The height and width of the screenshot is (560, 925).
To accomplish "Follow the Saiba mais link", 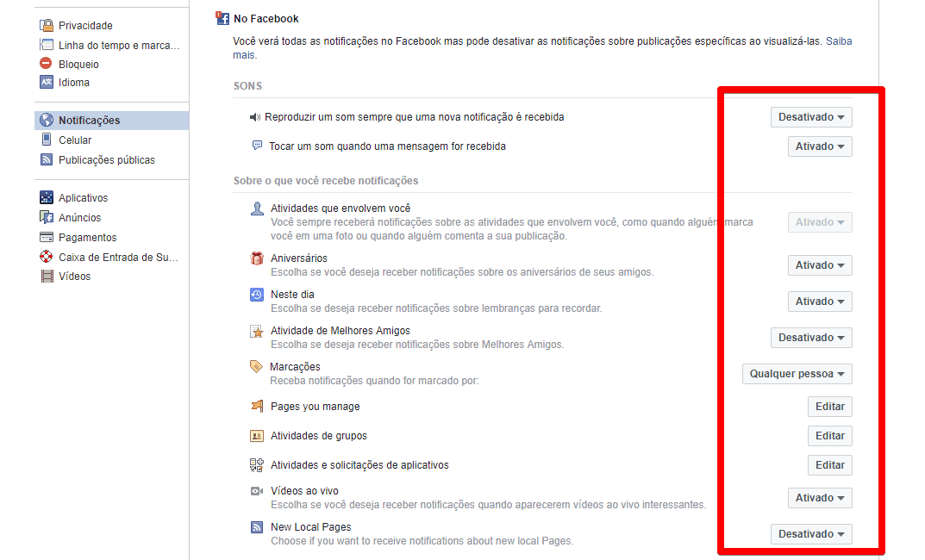I will (838, 41).
